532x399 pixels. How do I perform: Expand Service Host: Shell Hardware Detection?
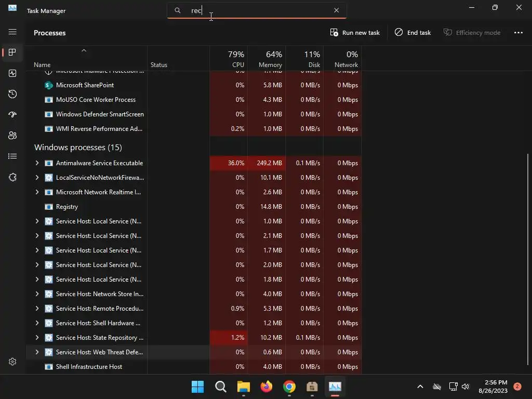pyautogui.click(x=37, y=323)
